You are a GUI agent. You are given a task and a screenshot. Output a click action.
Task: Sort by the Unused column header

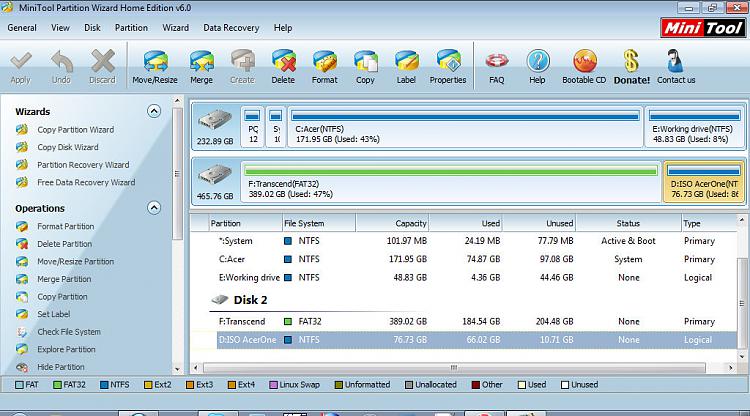tap(539, 223)
